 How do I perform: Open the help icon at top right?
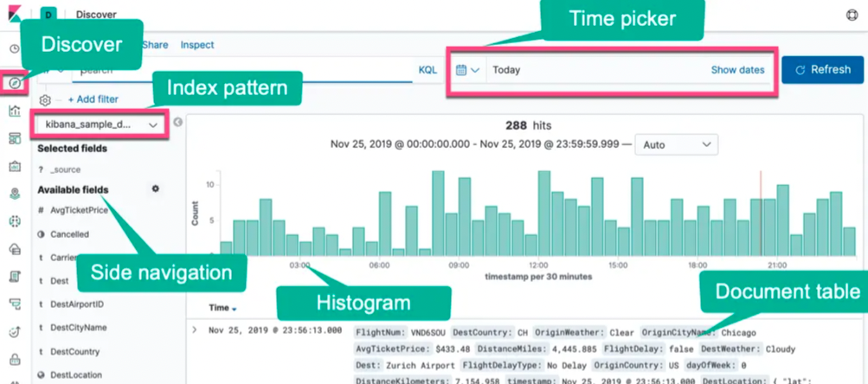852,15
